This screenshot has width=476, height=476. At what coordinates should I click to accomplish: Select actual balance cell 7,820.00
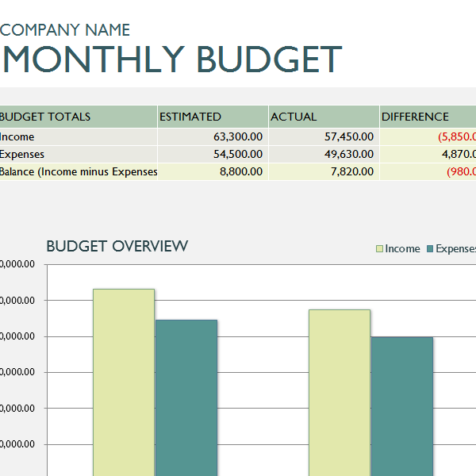click(324, 171)
